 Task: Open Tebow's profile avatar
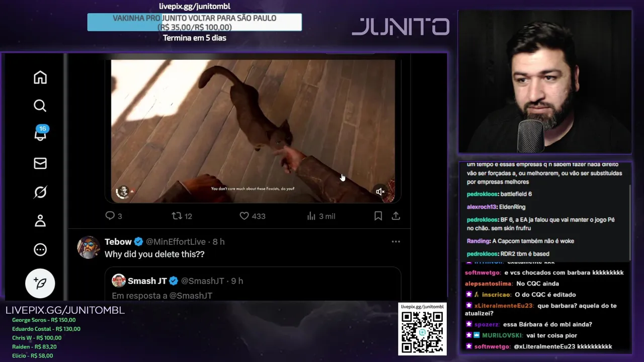tap(88, 247)
